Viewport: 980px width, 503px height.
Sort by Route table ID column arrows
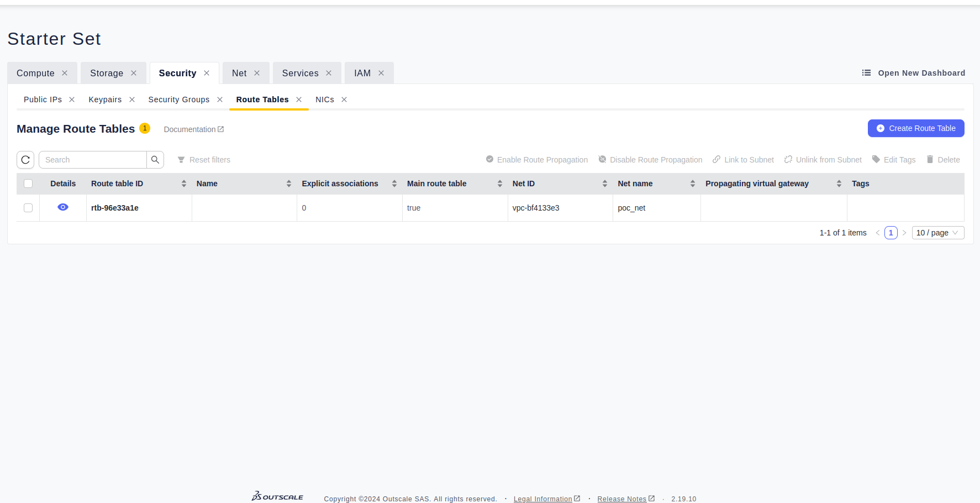(x=184, y=184)
